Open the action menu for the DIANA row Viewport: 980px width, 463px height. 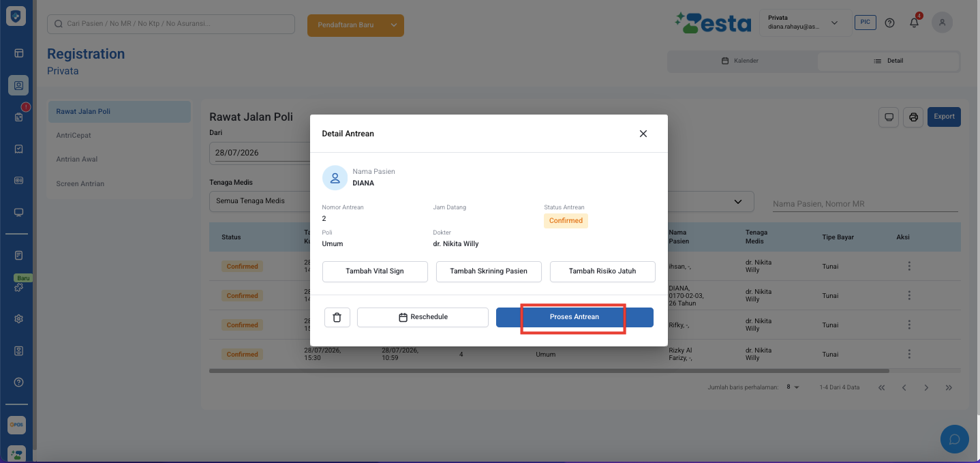pyautogui.click(x=909, y=295)
